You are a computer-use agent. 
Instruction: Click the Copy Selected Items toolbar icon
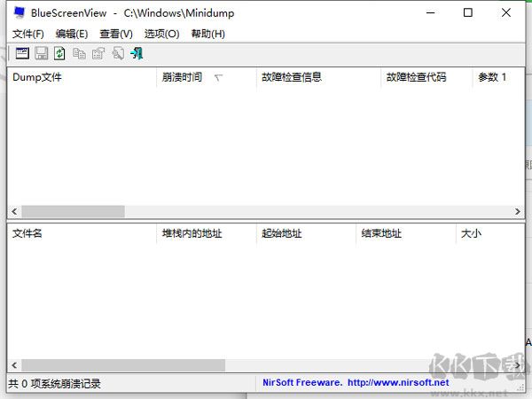coord(80,53)
